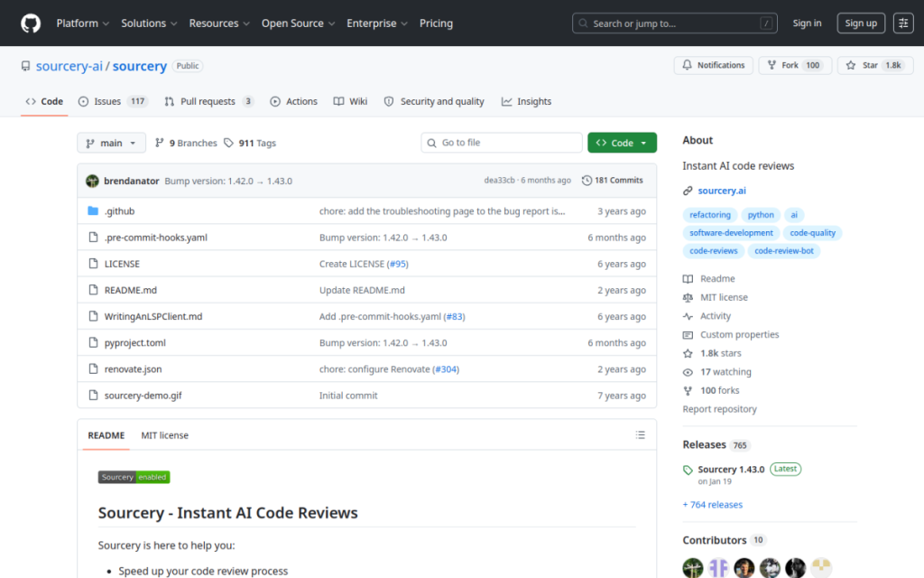The height and width of the screenshot is (578, 924).
Task: Open the sourcery-demo.gif file
Action: tap(143, 396)
